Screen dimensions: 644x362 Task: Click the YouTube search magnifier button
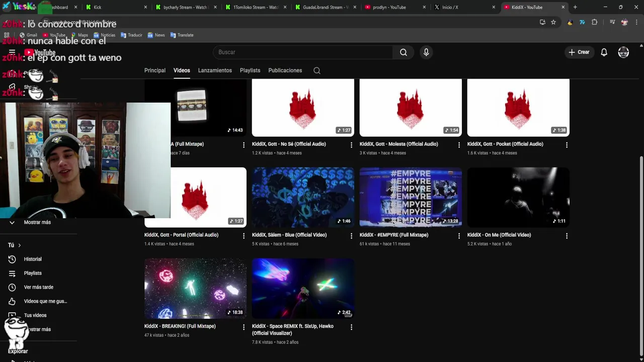tap(404, 52)
